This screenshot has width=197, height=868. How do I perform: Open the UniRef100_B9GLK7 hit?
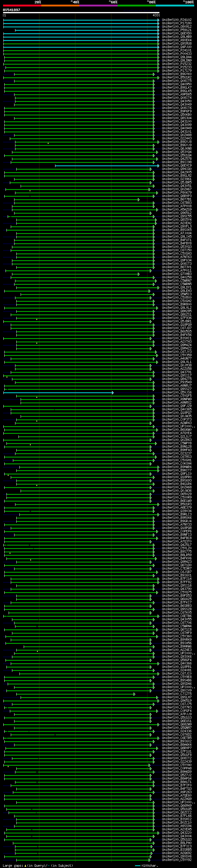coord(177,88)
